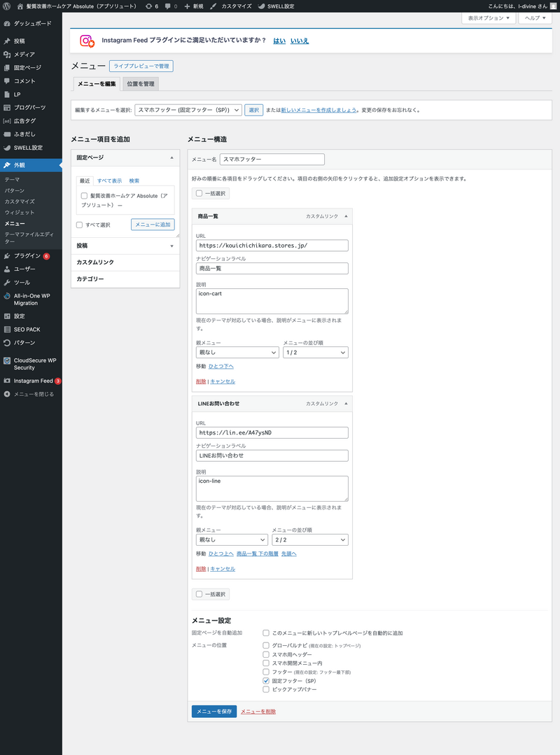Uncheck the 固定フッター（SP） location checkbox
Image resolution: width=560 pixels, height=755 pixels.
(266, 680)
